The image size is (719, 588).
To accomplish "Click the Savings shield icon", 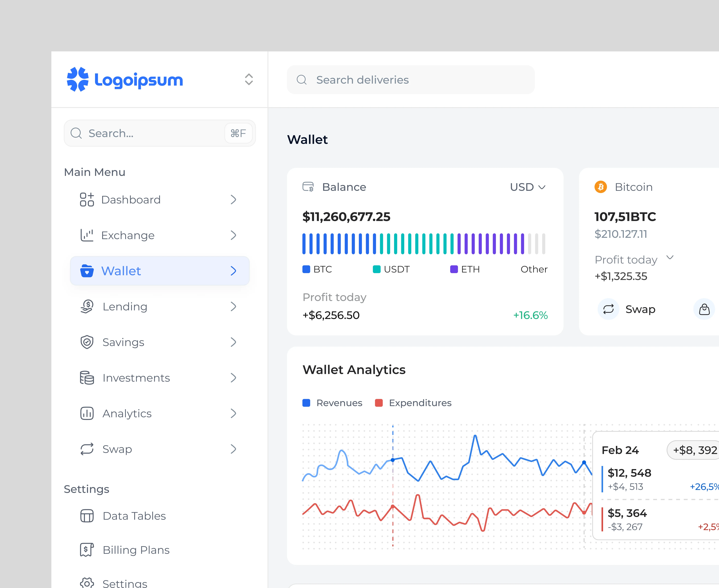I will 87,342.
